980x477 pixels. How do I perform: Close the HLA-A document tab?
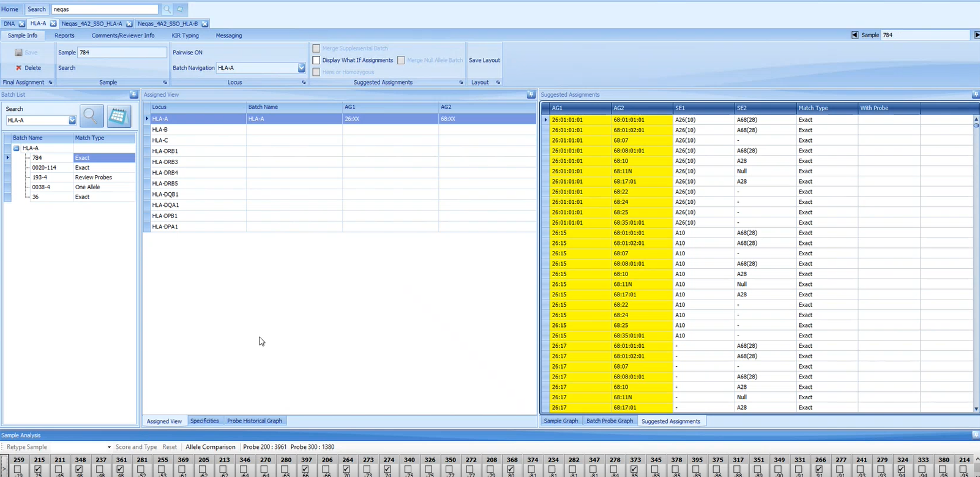(53, 23)
